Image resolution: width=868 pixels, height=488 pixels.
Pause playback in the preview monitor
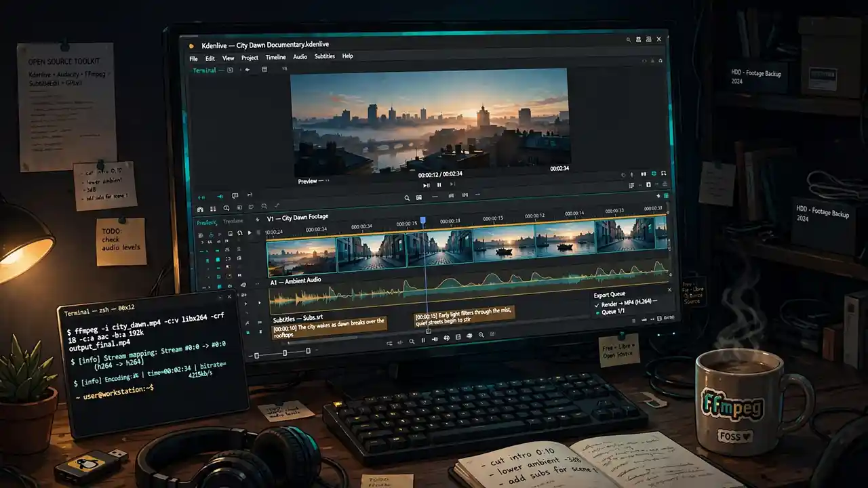pyautogui.click(x=439, y=185)
